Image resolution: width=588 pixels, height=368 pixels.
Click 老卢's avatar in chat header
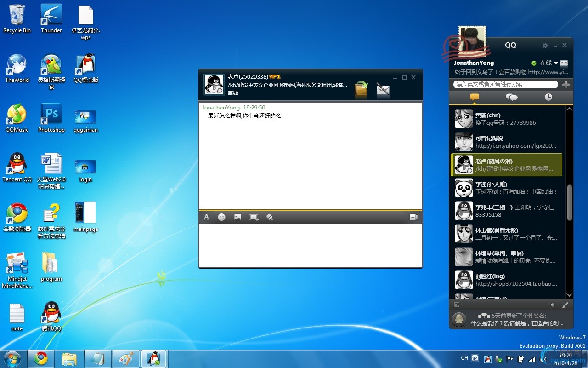pos(214,84)
